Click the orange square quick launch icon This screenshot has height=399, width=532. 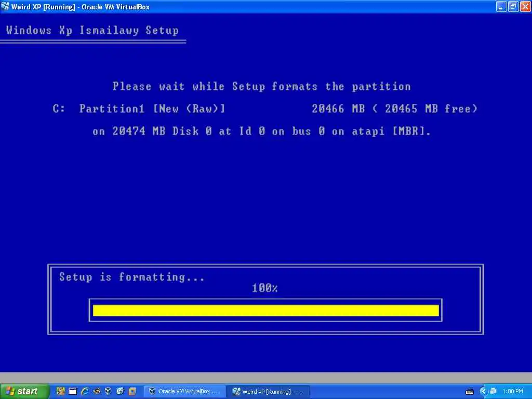[x=132, y=391]
